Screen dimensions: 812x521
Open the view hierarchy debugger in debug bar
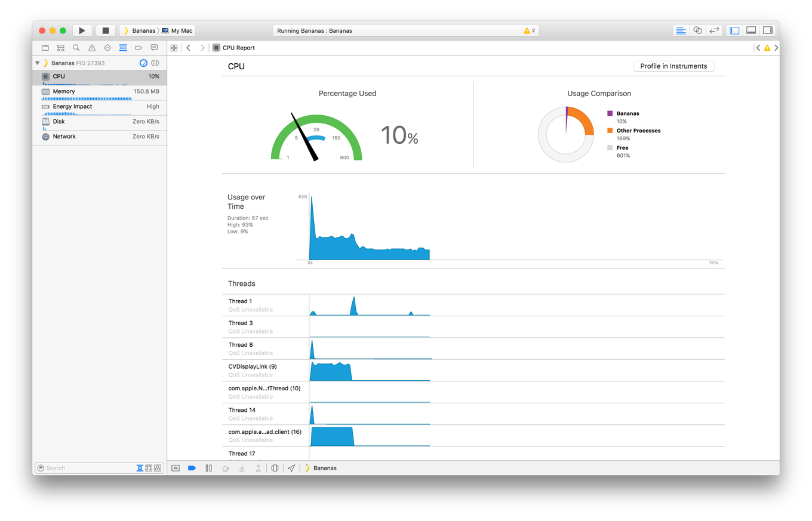click(275, 468)
